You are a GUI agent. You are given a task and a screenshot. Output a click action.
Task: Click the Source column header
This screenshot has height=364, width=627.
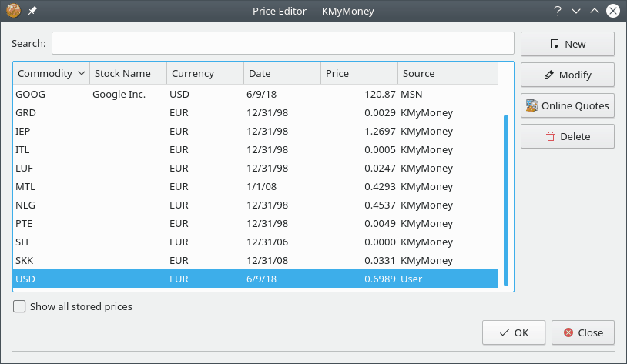(x=448, y=73)
